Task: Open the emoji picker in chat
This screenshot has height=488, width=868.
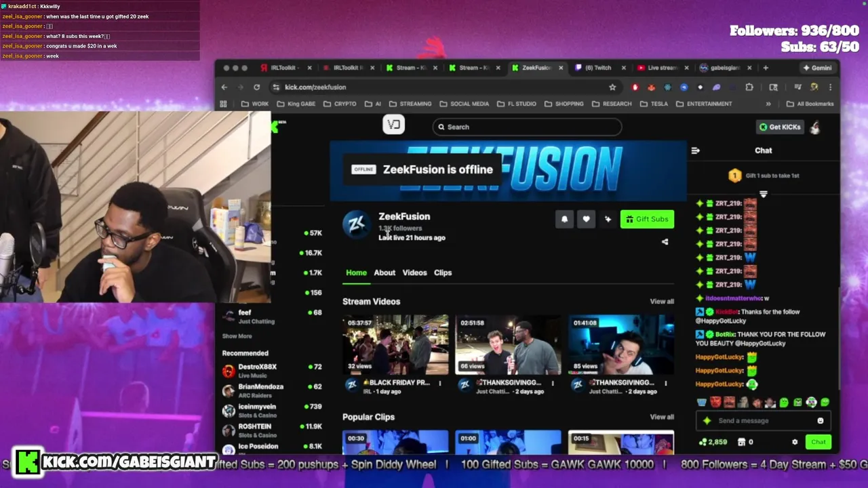Action: [821, 421]
